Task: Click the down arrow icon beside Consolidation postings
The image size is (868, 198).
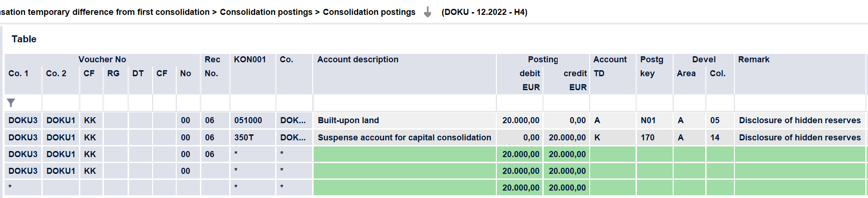Action: (x=428, y=13)
